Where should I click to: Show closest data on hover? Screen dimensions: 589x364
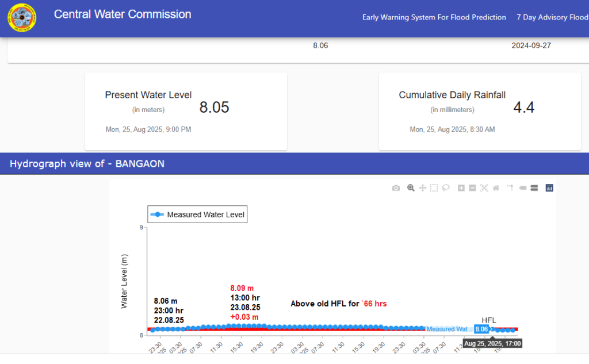[523, 188]
